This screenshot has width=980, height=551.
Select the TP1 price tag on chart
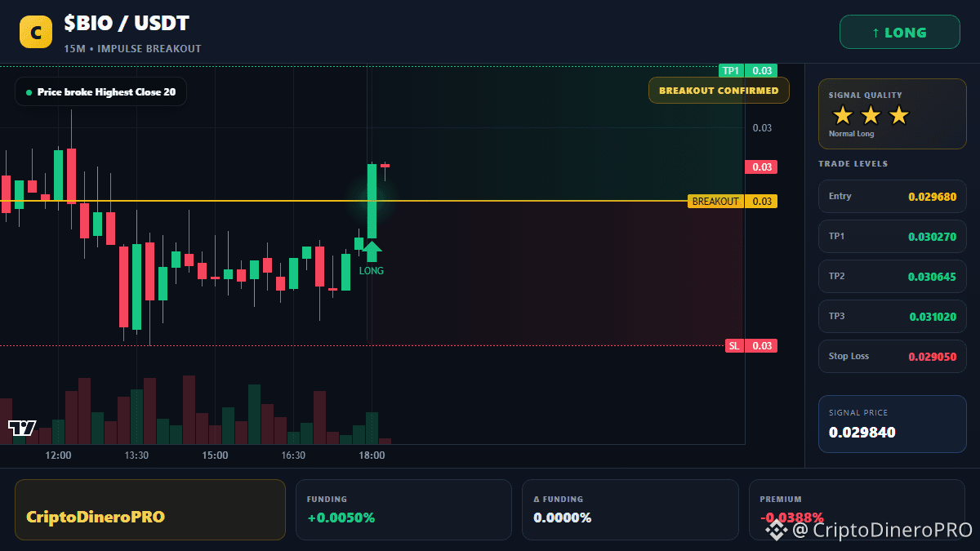coord(747,70)
